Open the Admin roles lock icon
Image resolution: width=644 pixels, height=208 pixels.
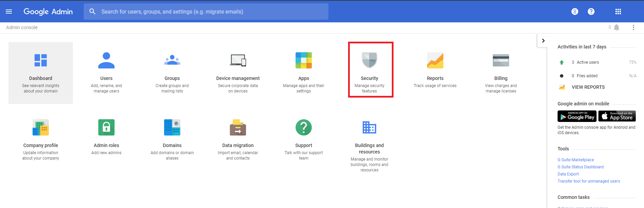[106, 127]
